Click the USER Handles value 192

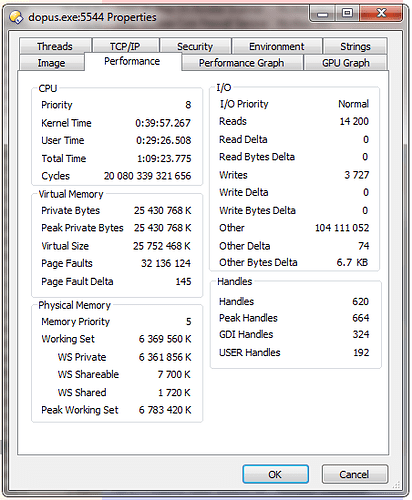pos(361,352)
